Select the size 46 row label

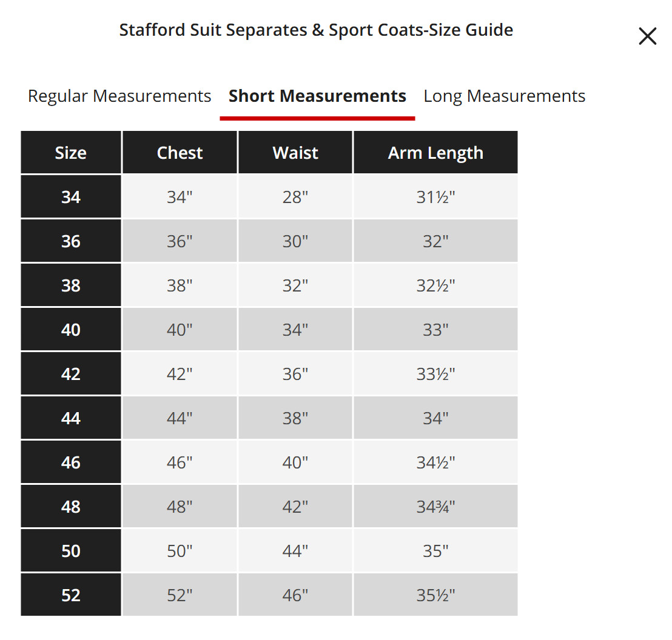[x=71, y=462]
